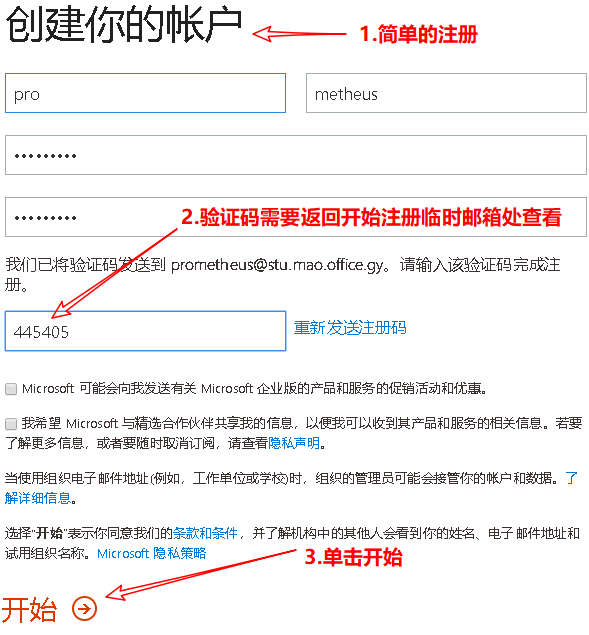
Task: Click the red annotation 3.单击开始
Action: point(353,557)
